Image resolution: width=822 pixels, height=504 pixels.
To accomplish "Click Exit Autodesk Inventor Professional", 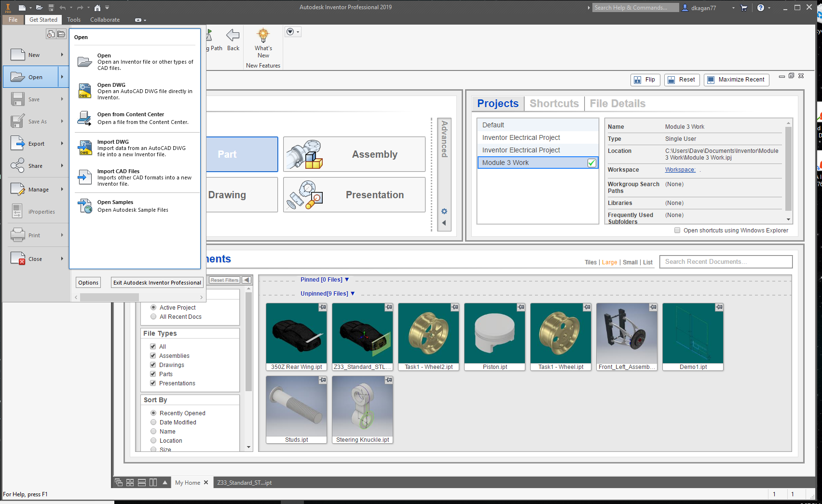I will click(x=157, y=282).
